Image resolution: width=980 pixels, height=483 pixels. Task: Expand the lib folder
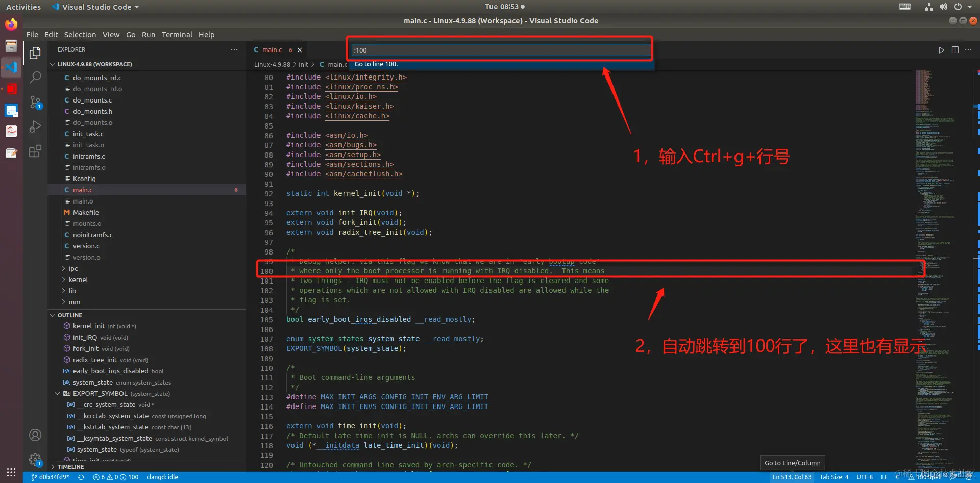pyautogui.click(x=72, y=291)
